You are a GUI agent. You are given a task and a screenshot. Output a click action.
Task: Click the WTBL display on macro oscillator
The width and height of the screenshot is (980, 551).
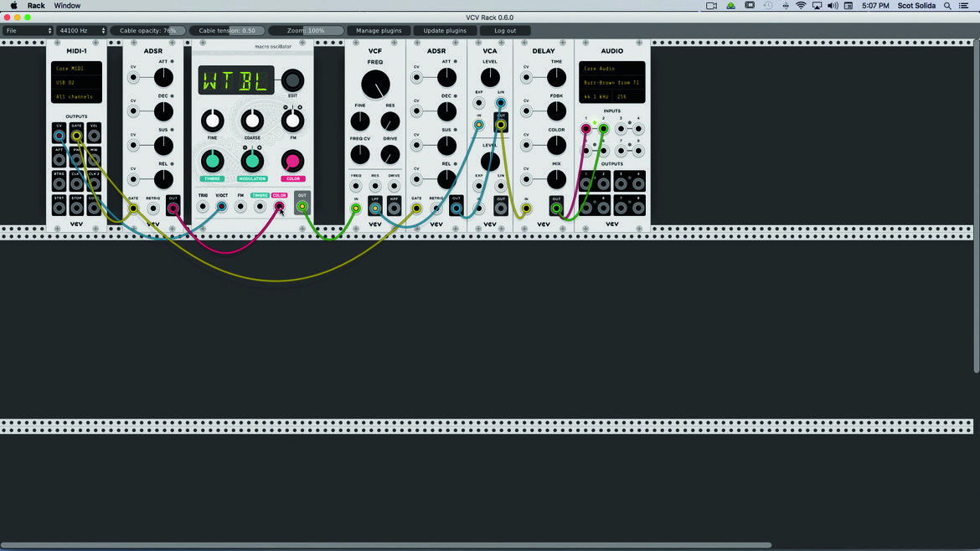(236, 80)
